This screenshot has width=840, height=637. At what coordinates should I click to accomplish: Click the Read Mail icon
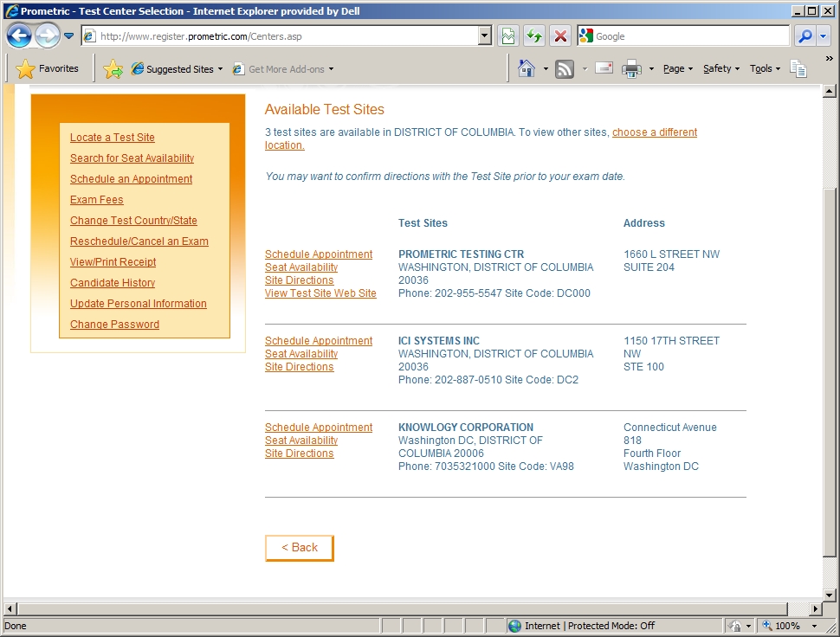point(604,68)
